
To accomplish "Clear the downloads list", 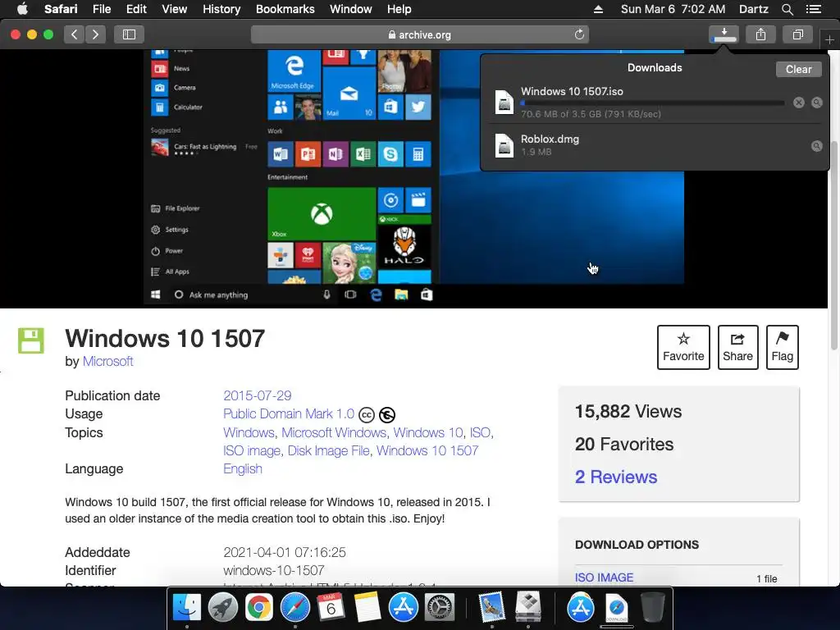I will coord(798,69).
